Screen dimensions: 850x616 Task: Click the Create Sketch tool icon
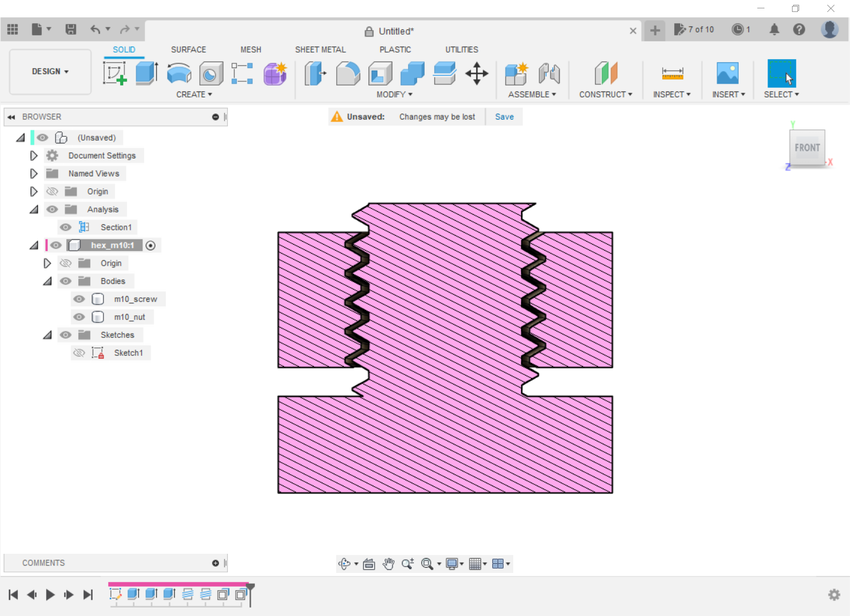click(x=114, y=74)
